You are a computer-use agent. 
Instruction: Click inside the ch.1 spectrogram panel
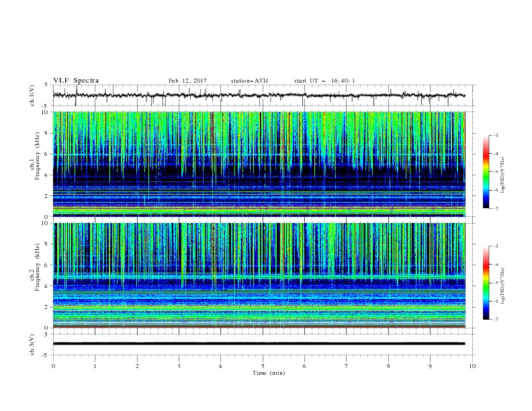[259, 164]
